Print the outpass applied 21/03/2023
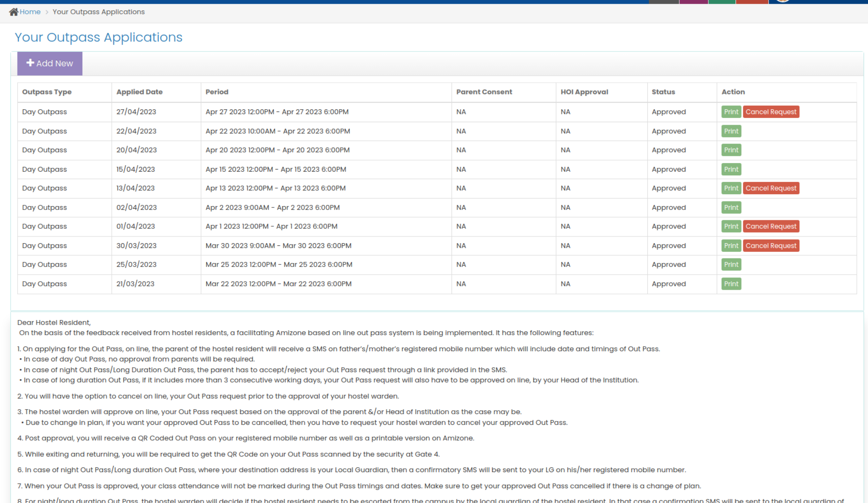 [x=731, y=284]
